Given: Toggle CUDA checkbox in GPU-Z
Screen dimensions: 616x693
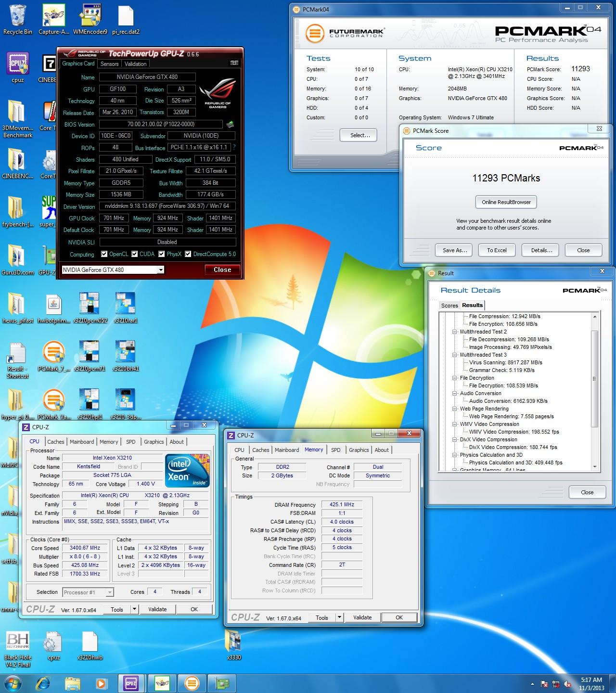Looking at the screenshot, I should click(x=135, y=254).
